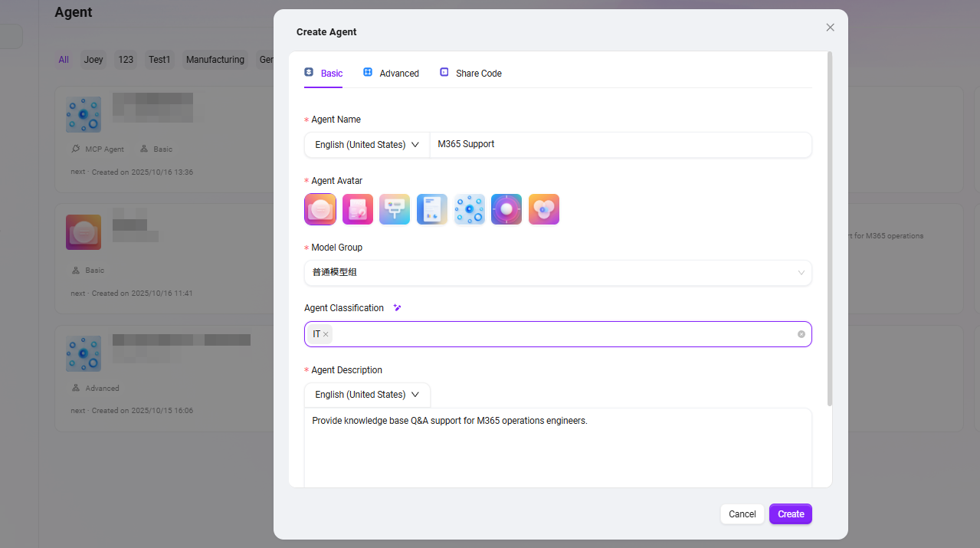Open the Share Code tab
Screen dimensions: 980x548
470,74
